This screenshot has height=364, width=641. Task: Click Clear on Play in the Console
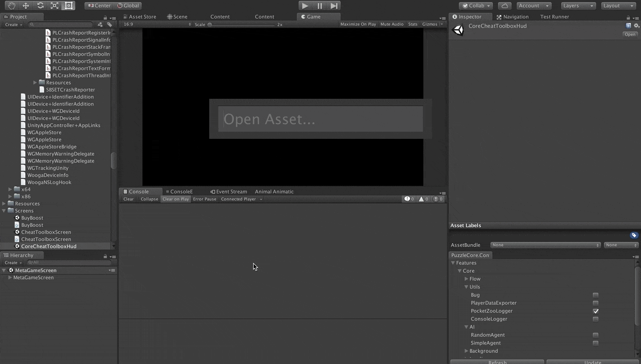pyautogui.click(x=175, y=199)
